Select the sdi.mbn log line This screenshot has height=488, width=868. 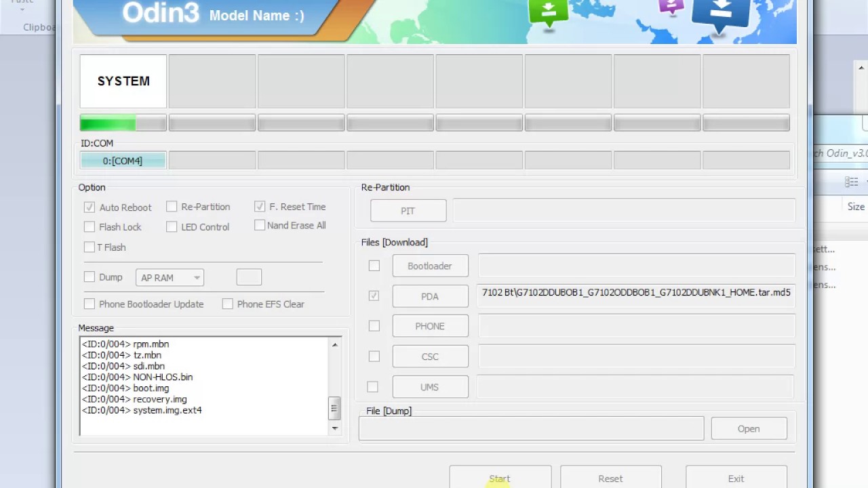pyautogui.click(x=123, y=366)
